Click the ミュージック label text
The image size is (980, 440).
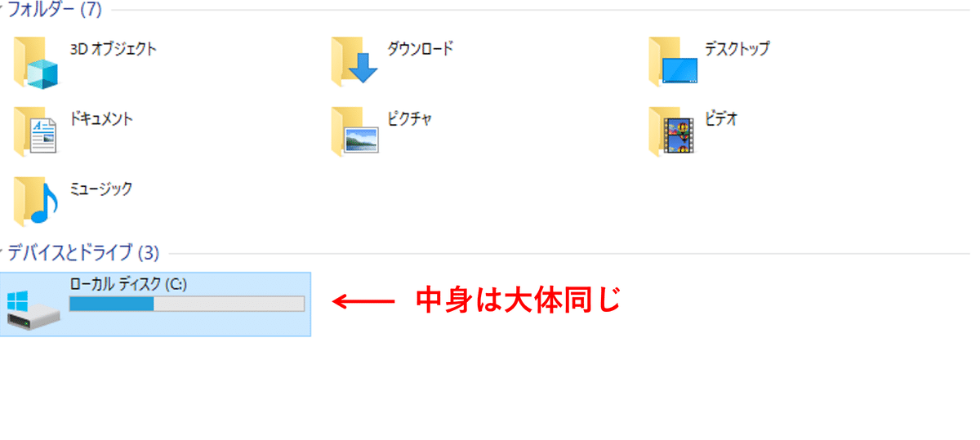[101, 189]
